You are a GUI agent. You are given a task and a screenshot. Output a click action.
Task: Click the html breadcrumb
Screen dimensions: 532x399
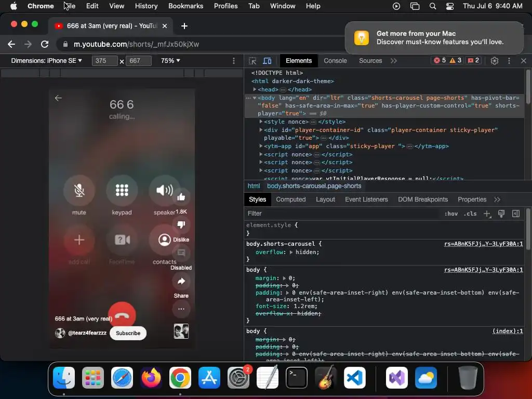tap(254, 186)
